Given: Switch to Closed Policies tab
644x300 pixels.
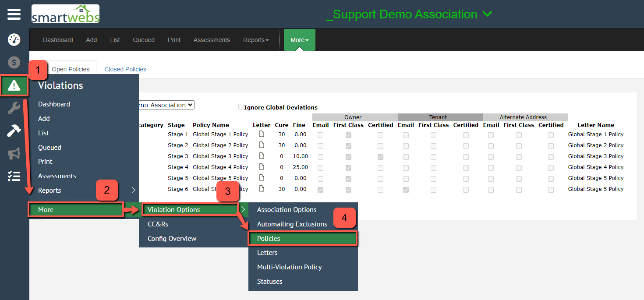Looking at the screenshot, I should point(125,69).
